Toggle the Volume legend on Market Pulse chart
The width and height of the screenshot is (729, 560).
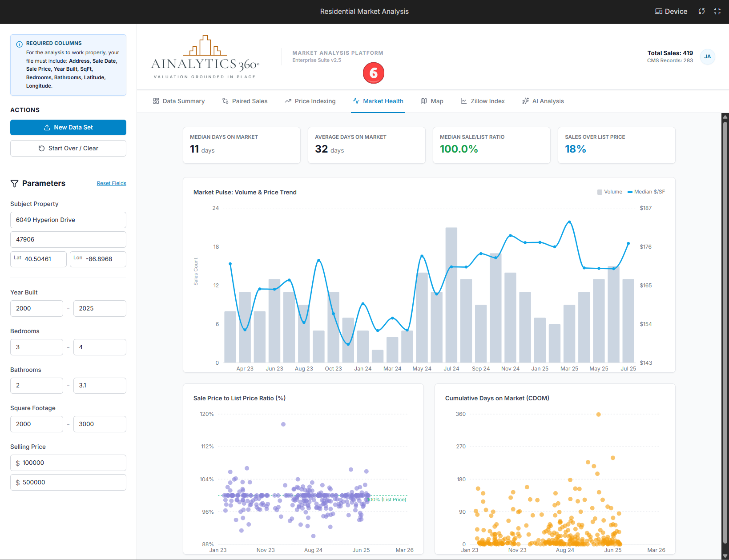610,192
